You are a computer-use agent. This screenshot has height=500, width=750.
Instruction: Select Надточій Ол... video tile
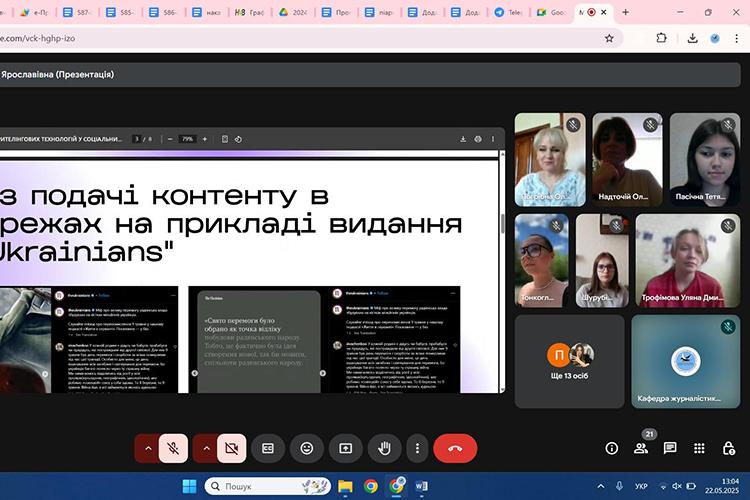(x=627, y=160)
